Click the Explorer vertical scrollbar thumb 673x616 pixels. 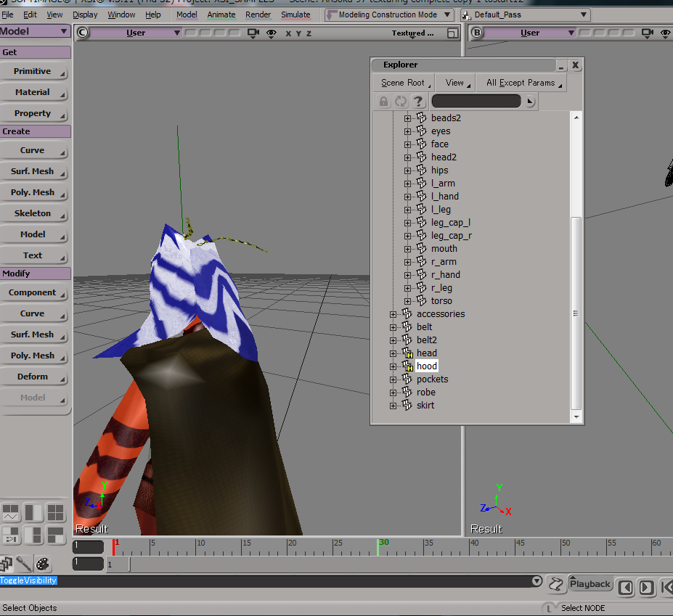coord(576,313)
